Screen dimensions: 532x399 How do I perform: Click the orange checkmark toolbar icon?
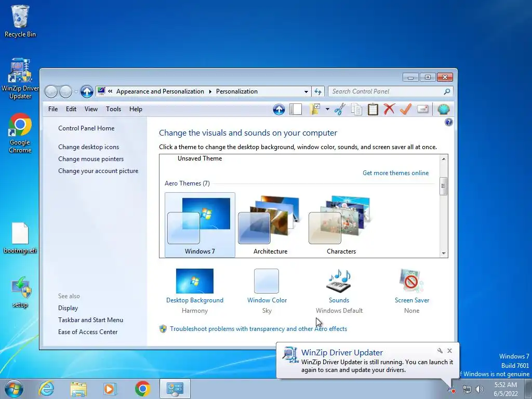click(x=406, y=109)
